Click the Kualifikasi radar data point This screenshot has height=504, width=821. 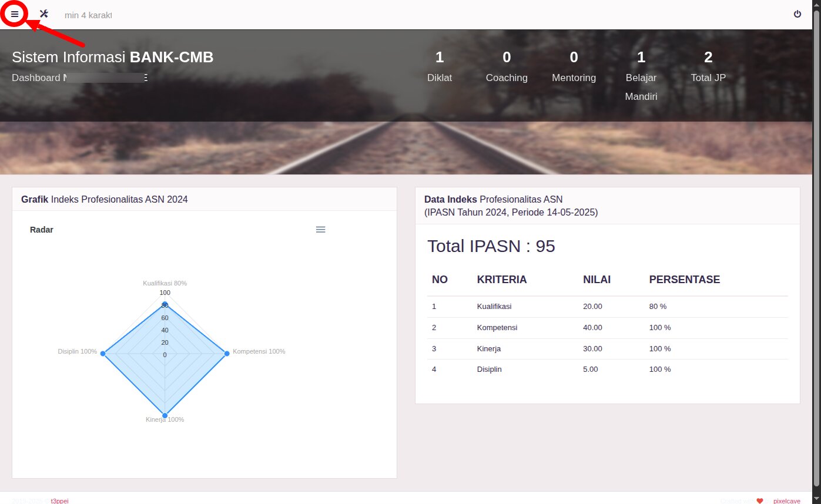pyautogui.click(x=165, y=304)
